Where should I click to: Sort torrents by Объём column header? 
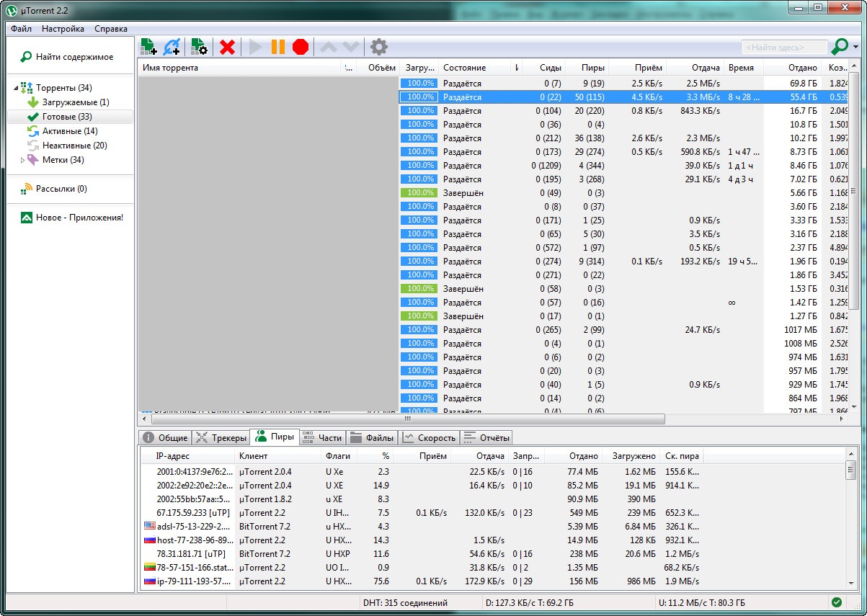point(378,68)
